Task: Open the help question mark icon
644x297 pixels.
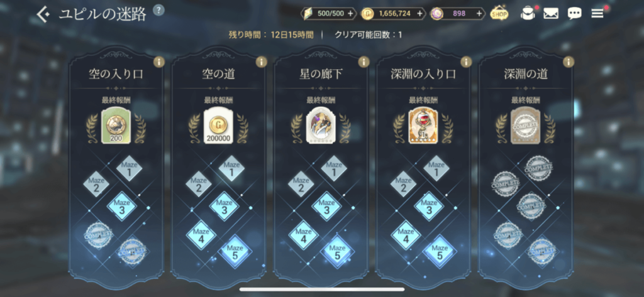Action: tap(159, 10)
